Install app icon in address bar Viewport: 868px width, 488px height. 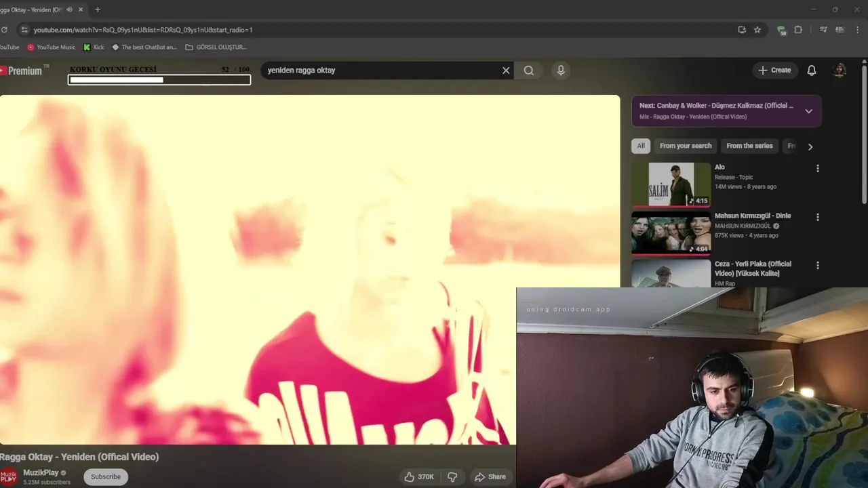coord(742,30)
